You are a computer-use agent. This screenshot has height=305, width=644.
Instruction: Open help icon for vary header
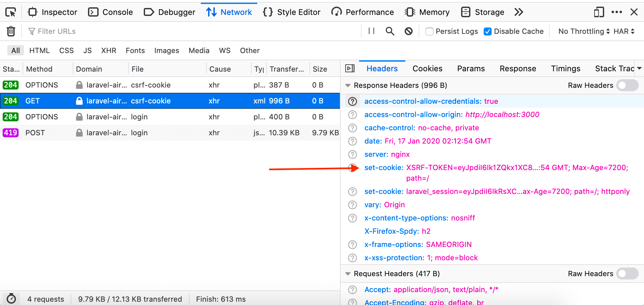pyautogui.click(x=353, y=205)
